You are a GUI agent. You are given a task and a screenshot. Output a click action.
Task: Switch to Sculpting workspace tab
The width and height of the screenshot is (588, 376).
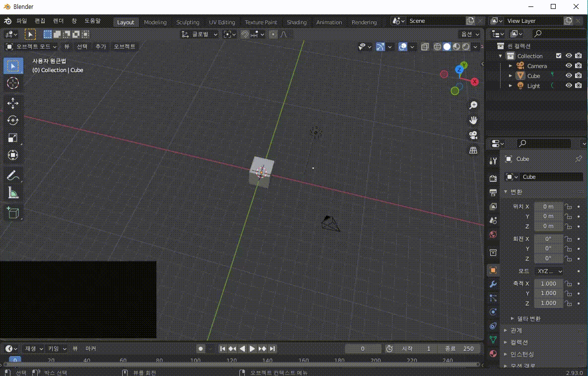188,22
